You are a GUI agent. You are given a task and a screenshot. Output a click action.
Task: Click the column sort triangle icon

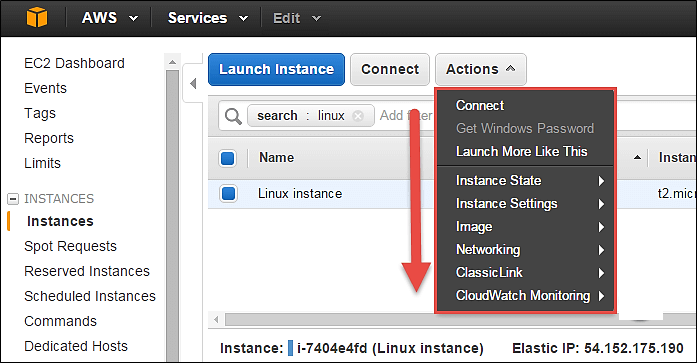pos(637,157)
